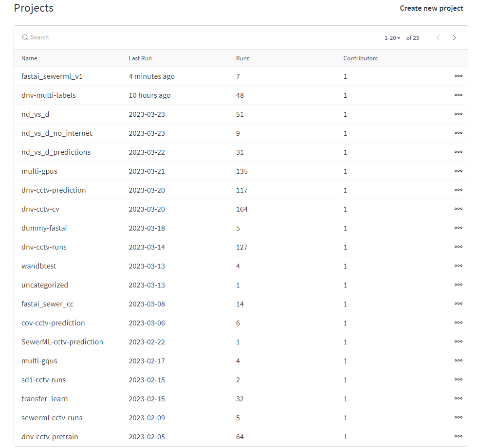Open the options menu for fastai_sewerml_v1
Screen dimensions: 478x448
(458, 76)
